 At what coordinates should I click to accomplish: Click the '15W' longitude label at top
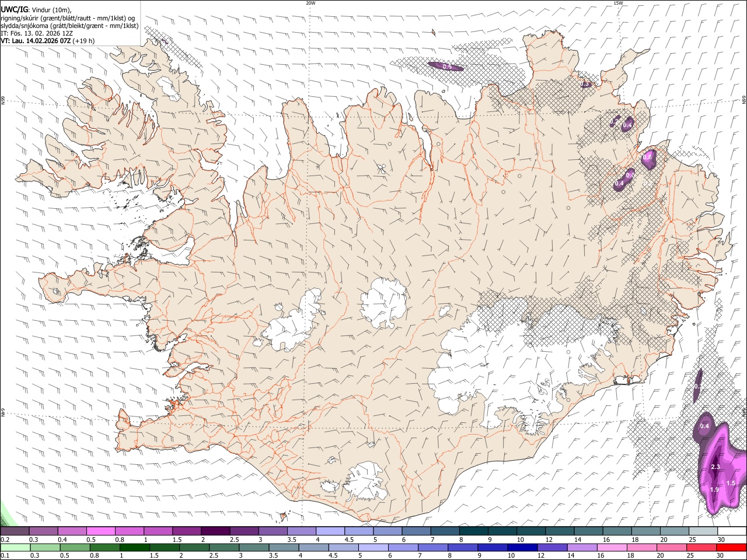[x=618, y=3]
